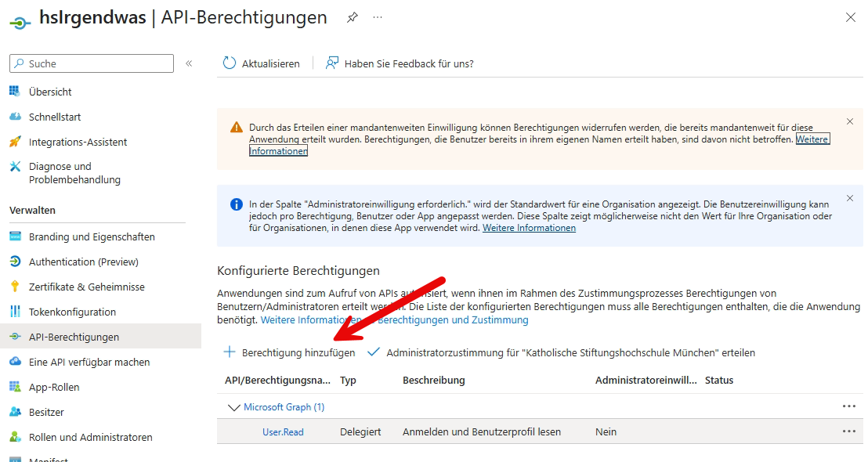Dismiss the orange warning banner
The width and height of the screenshot is (868, 462).
click(x=850, y=121)
